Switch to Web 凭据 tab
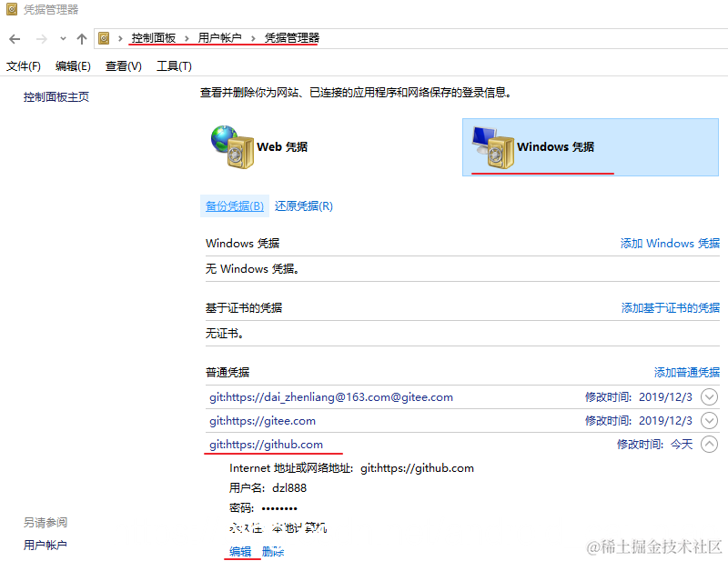This screenshot has width=728, height=561. pos(282,147)
